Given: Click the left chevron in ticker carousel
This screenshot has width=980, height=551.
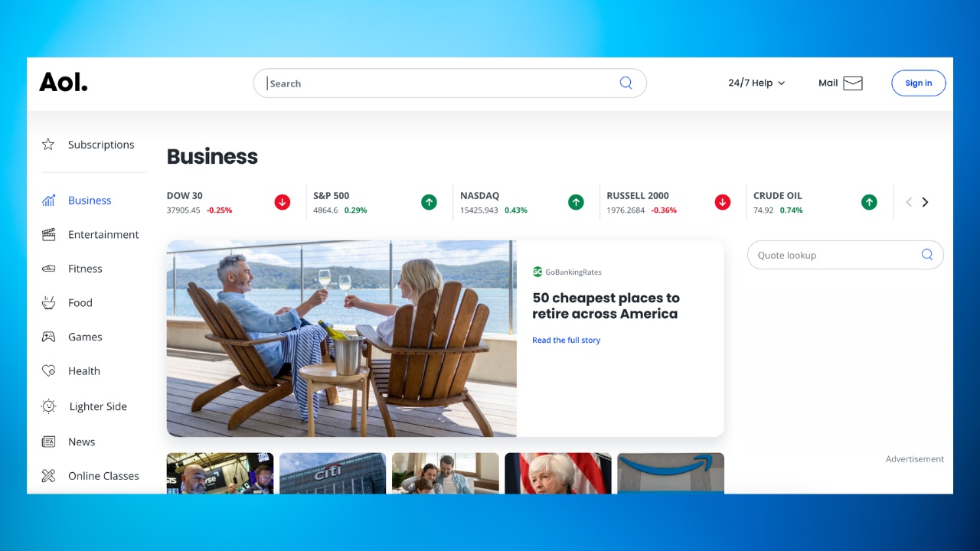Looking at the screenshot, I should [909, 202].
